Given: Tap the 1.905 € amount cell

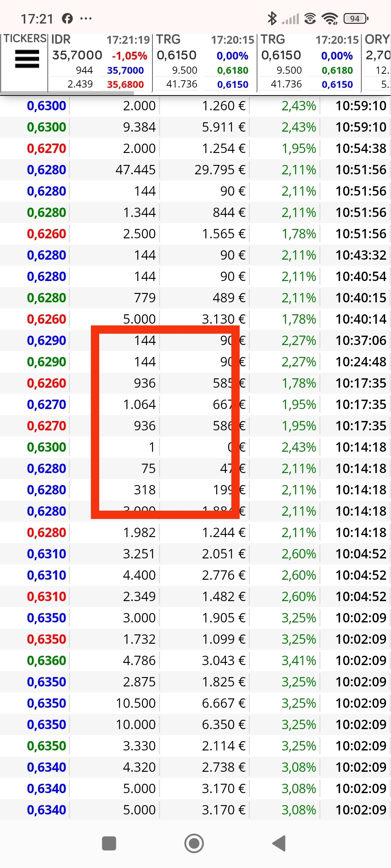Looking at the screenshot, I should (x=223, y=618).
